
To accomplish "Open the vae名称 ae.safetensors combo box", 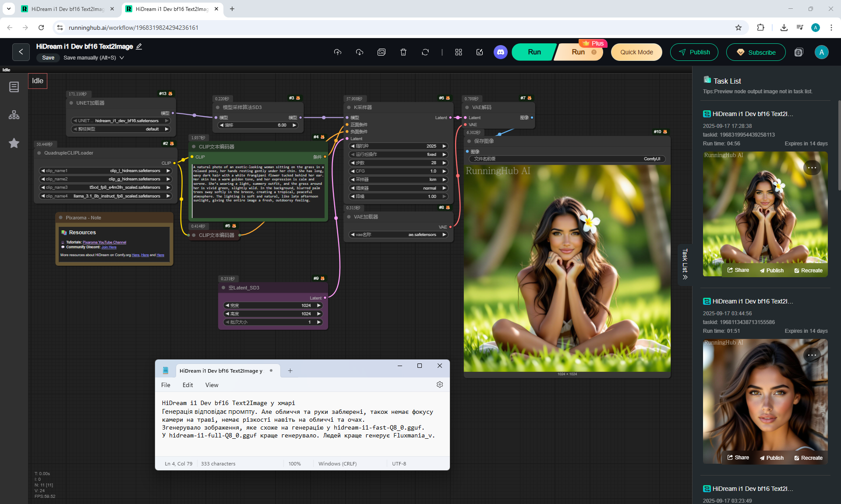I will (x=399, y=235).
